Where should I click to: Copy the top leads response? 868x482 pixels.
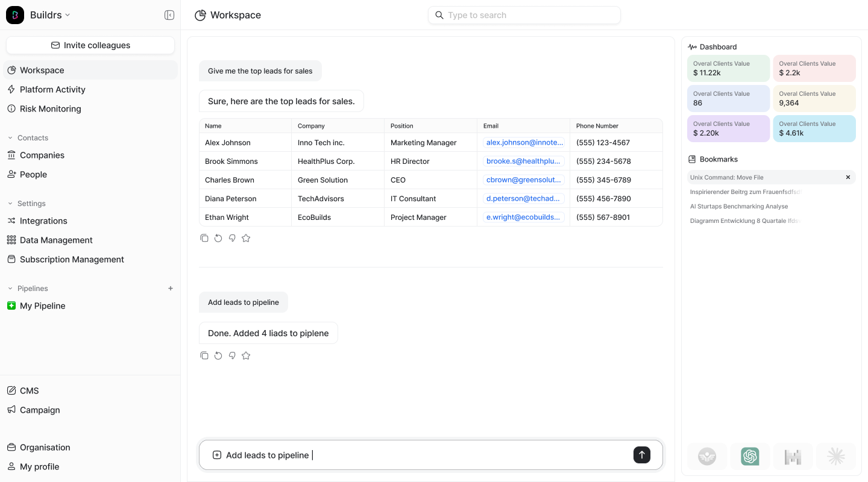204,237
